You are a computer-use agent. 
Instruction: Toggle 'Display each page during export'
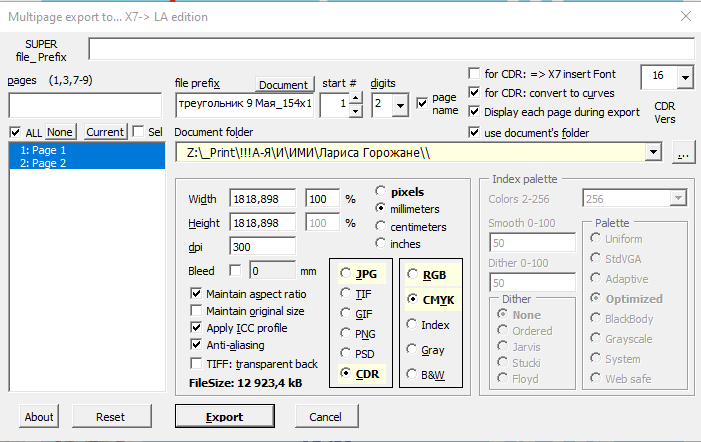pos(473,111)
